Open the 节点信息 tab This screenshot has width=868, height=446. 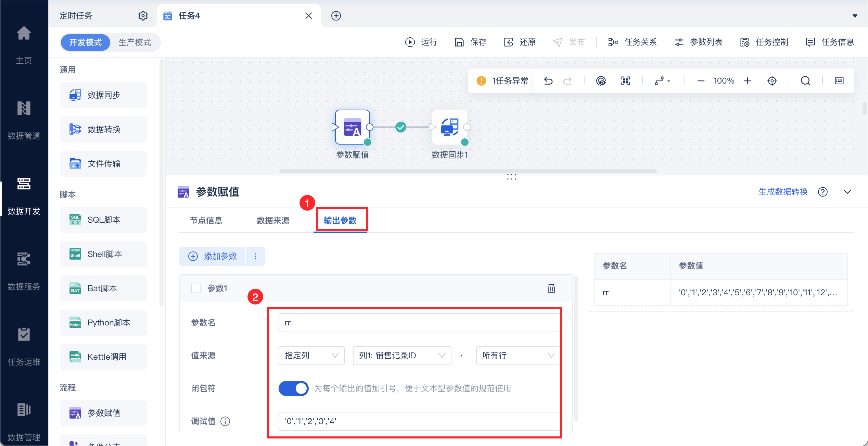coord(206,220)
